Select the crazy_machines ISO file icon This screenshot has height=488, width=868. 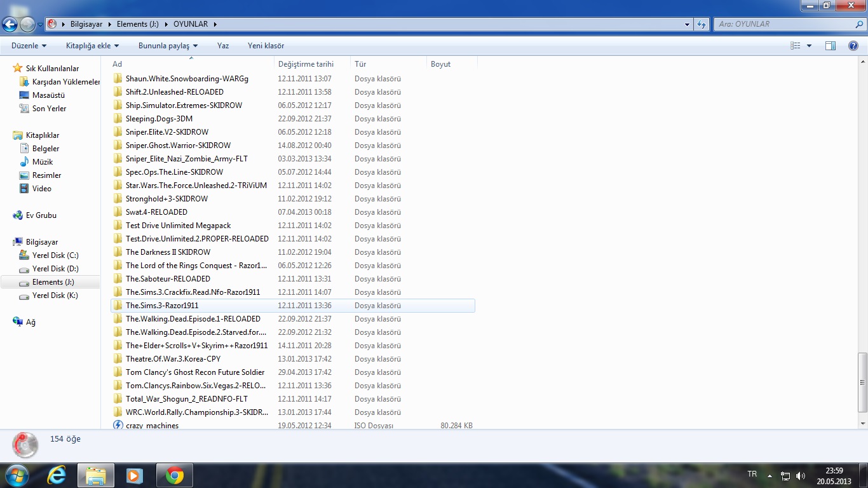pyautogui.click(x=118, y=425)
